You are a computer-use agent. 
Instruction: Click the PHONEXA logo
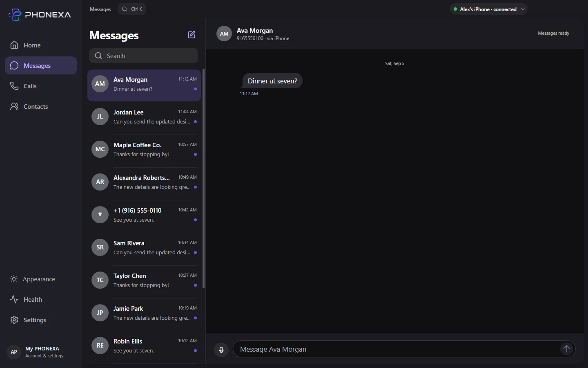[x=40, y=15]
